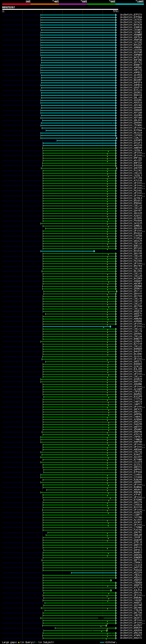The image size is (146, 644).
Task: Open hit UniRef100_B7FMQ4
Action: 131,17
